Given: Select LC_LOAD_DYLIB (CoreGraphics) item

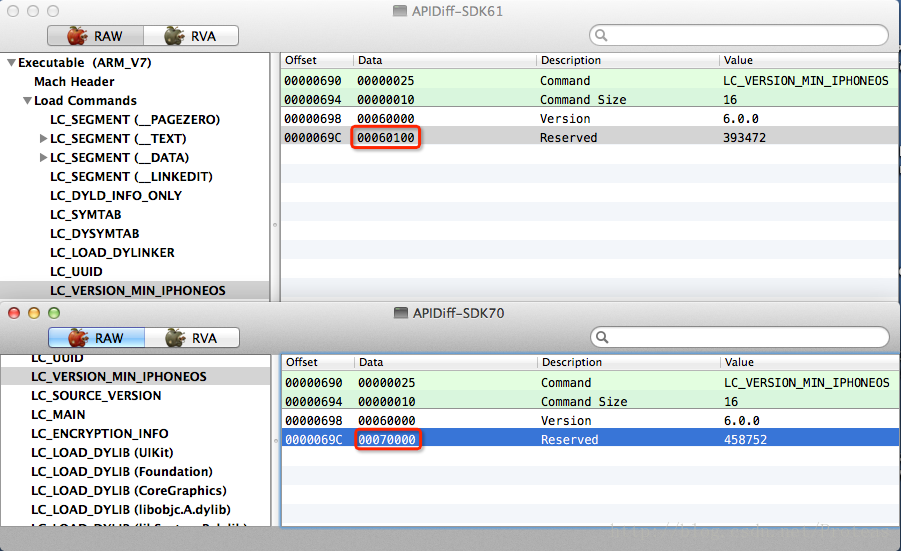Looking at the screenshot, I should [x=129, y=490].
